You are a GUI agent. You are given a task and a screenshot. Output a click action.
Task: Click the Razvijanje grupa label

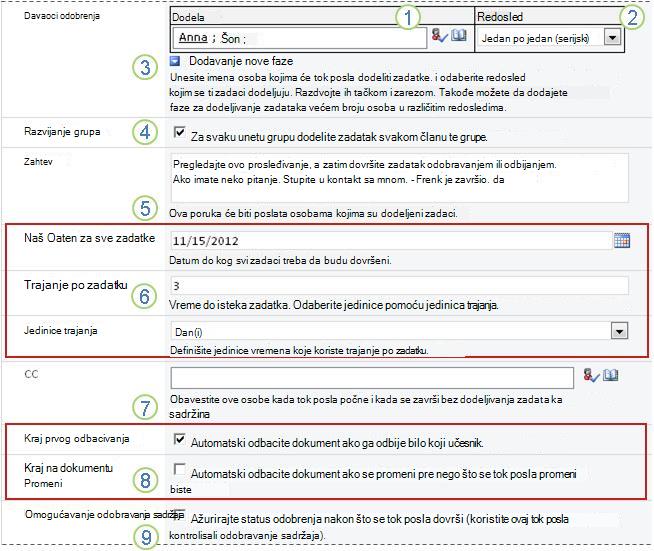[62, 132]
